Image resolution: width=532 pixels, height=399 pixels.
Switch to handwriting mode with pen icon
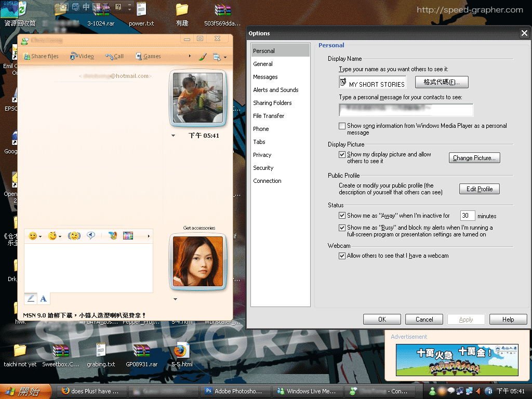pyautogui.click(x=31, y=298)
